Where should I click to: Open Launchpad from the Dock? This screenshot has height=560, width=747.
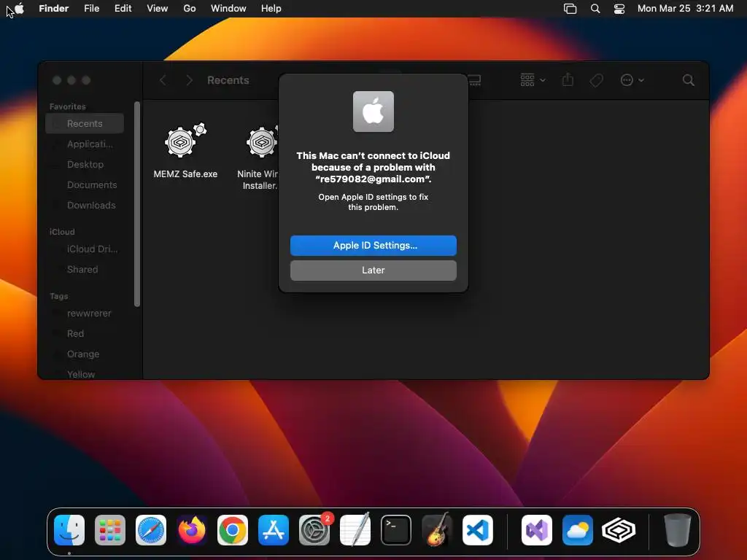pos(110,530)
